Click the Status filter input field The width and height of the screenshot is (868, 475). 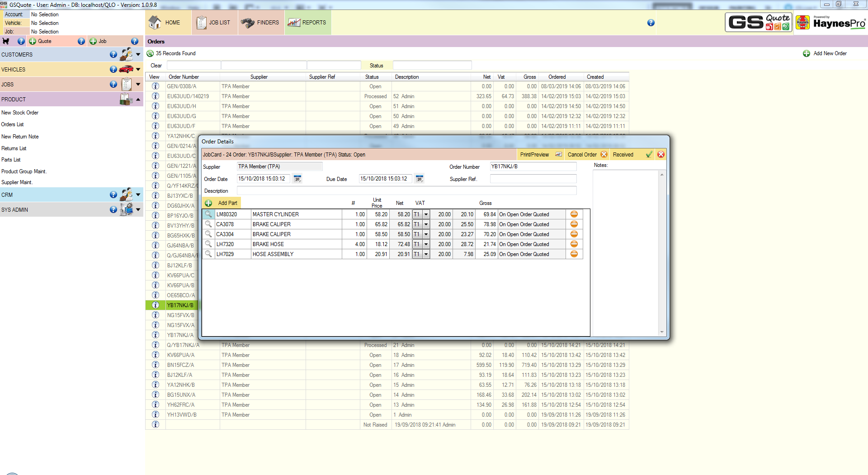pyautogui.click(x=432, y=66)
